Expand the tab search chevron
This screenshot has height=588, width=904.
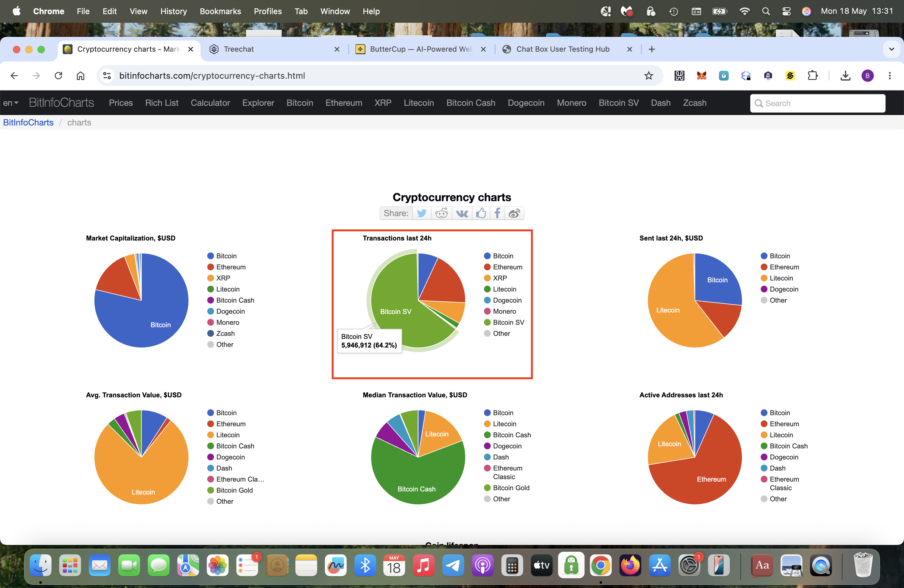coord(891,49)
